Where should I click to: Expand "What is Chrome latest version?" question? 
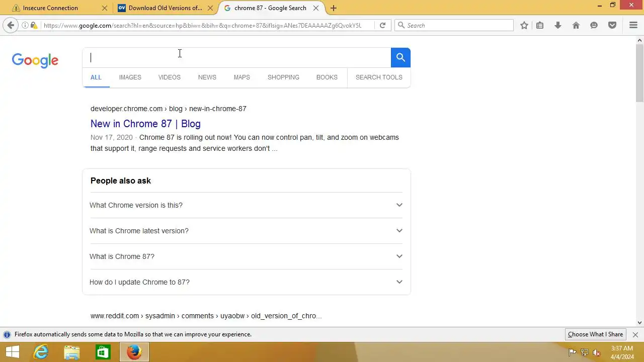(247, 231)
